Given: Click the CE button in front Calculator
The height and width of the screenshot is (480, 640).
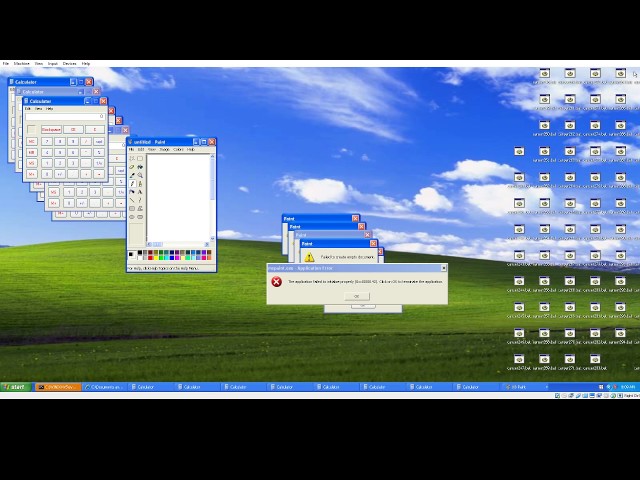Looking at the screenshot, I should click(x=73, y=129).
